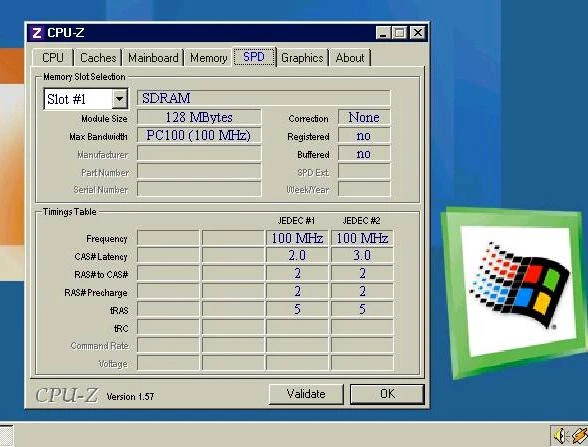
Task: Click the Module Size label
Action: tap(104, 119)
